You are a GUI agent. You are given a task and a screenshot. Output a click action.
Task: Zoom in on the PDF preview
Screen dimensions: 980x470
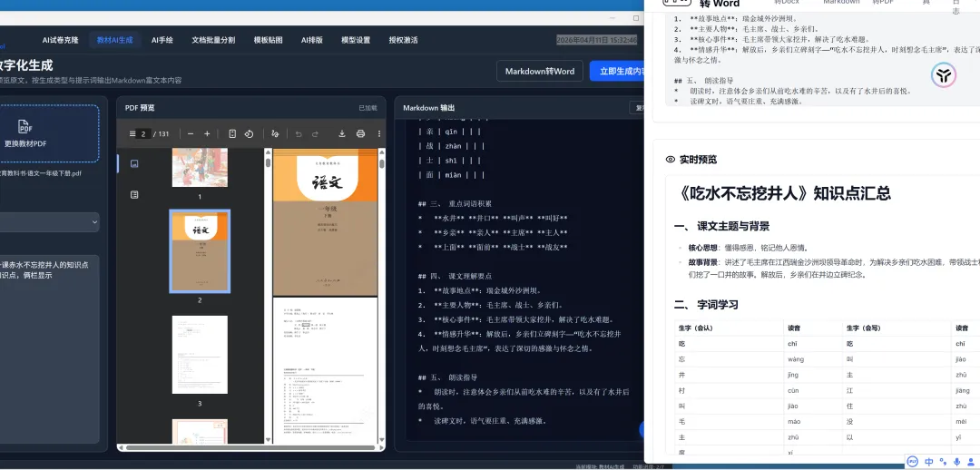[x=207, y=133]
